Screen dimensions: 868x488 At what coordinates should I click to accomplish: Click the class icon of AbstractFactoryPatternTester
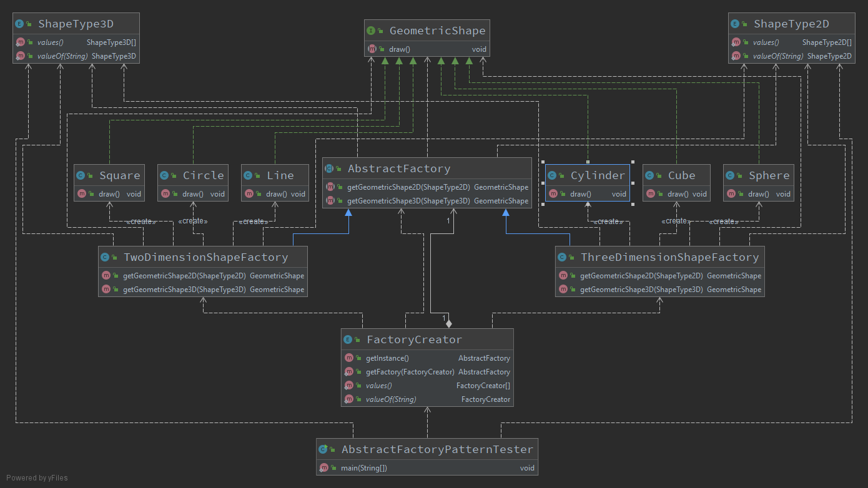click(324, 449)
